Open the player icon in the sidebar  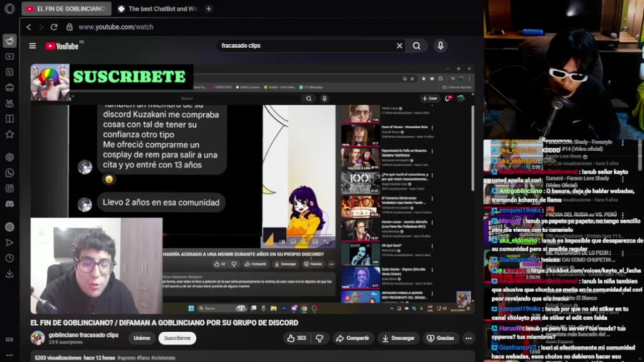coord(10,227)
